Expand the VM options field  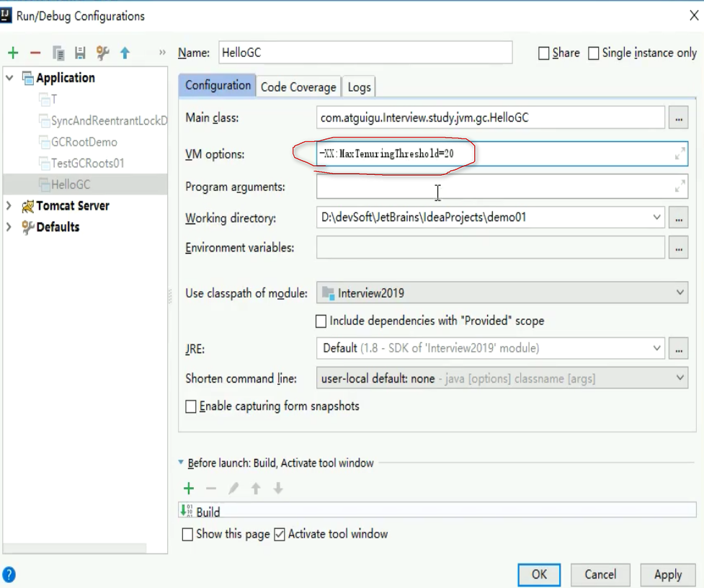pyautogui.click(x=680, y=153)
